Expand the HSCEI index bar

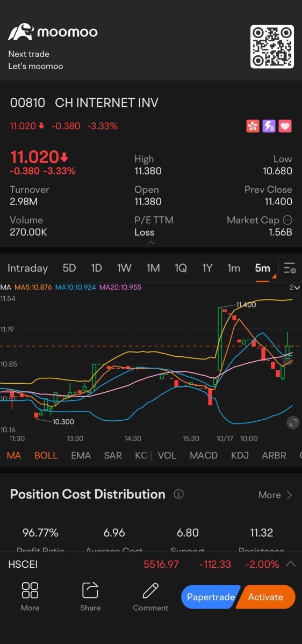[291, 564]
